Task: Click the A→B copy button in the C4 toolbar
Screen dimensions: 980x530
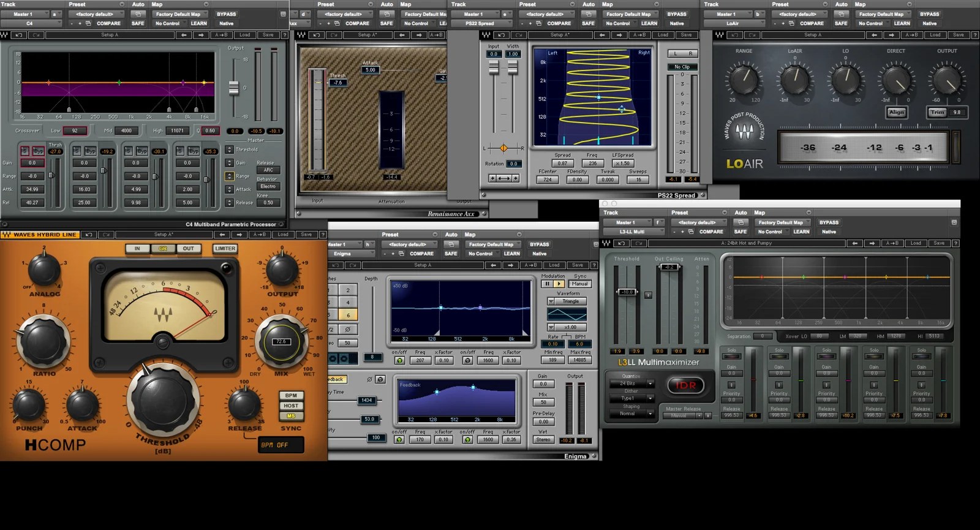Action: coord(221,35)
